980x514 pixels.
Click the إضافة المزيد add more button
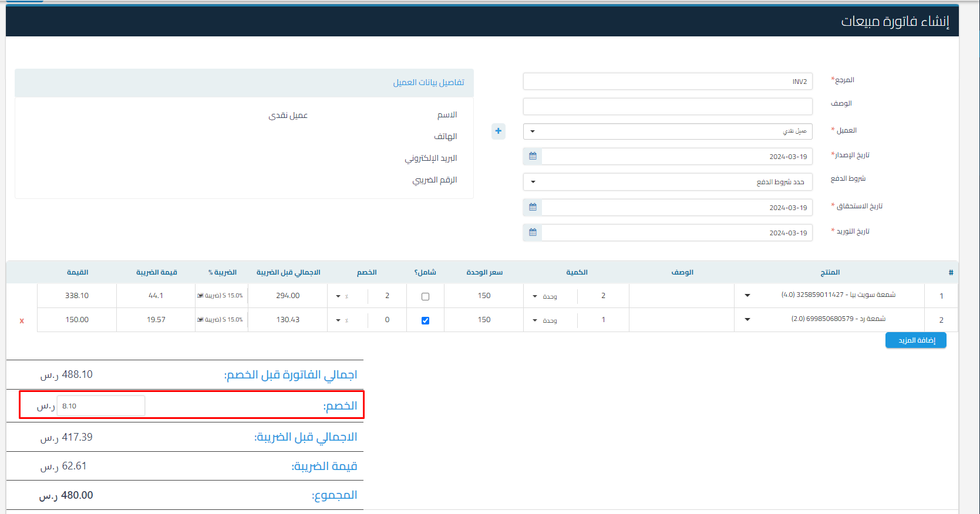point(916,340)
